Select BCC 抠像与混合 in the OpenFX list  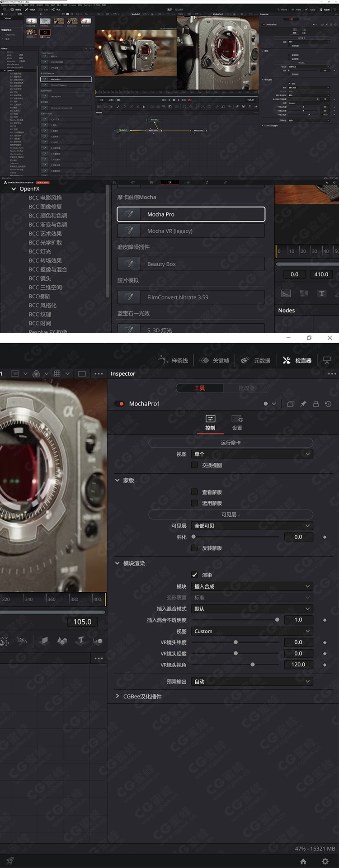tap(48, 269)
